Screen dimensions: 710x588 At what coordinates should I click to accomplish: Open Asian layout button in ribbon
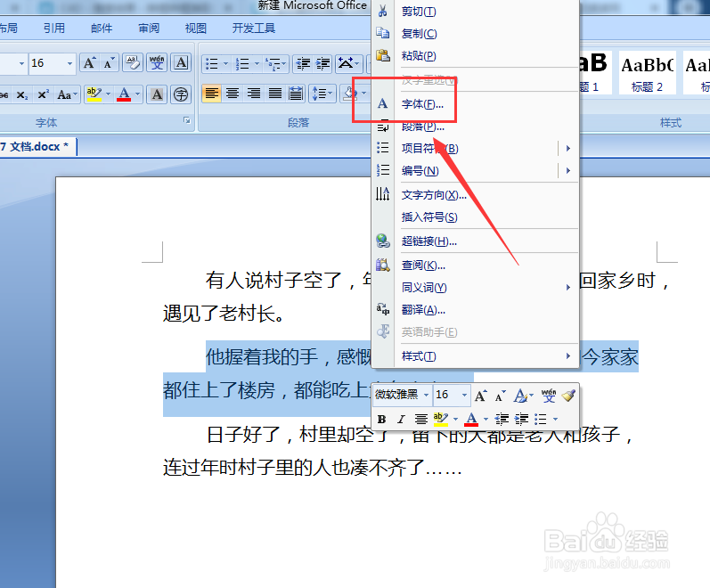pos(348,64)
